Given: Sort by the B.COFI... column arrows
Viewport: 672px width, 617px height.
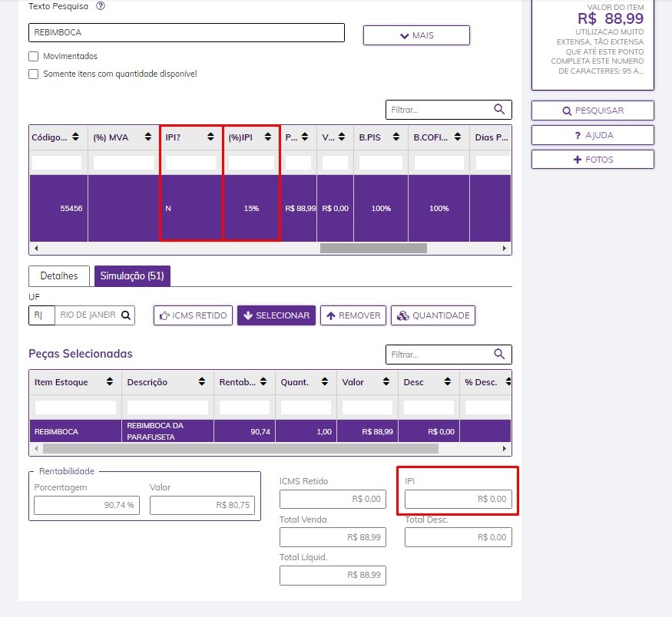Looking at the screenshot, I should click(x=458, y=137).
